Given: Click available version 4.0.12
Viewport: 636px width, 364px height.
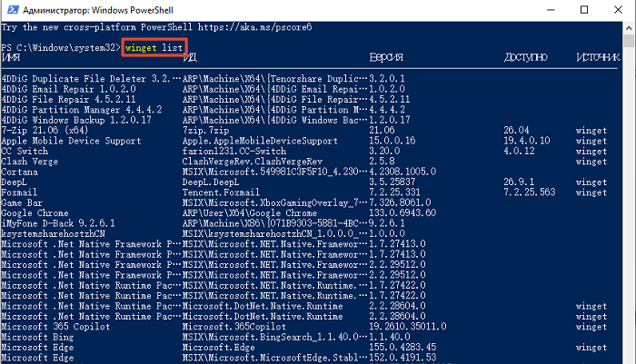Looking at the screenshot, I should (x=519, y=151).
